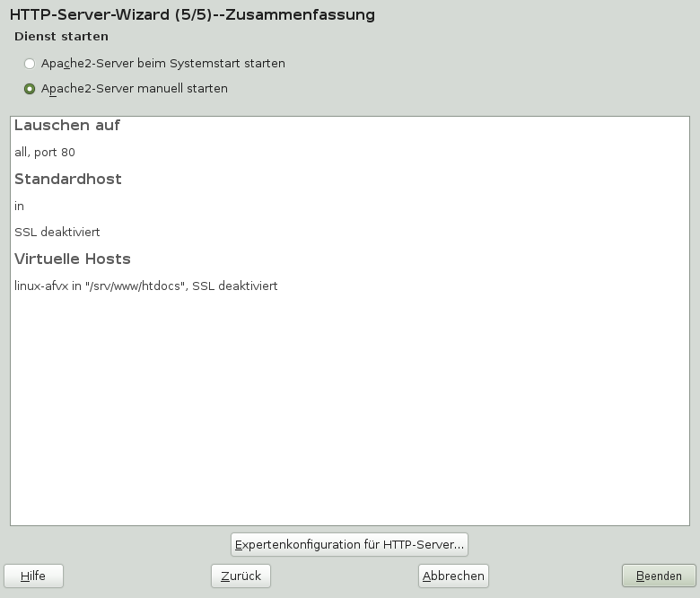This screenshot has height=598, width=700.
Task: Click the Hilfe button
Action: tap(33, 576)
